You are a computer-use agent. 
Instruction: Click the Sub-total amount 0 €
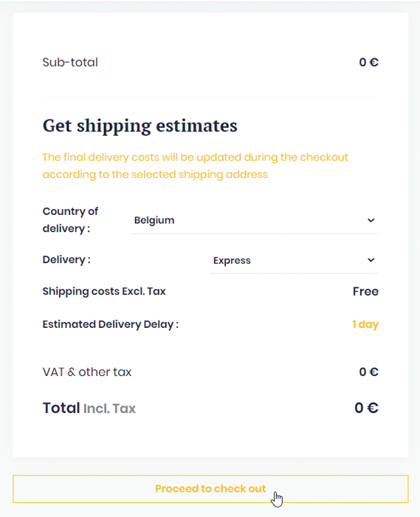[368, 62]
